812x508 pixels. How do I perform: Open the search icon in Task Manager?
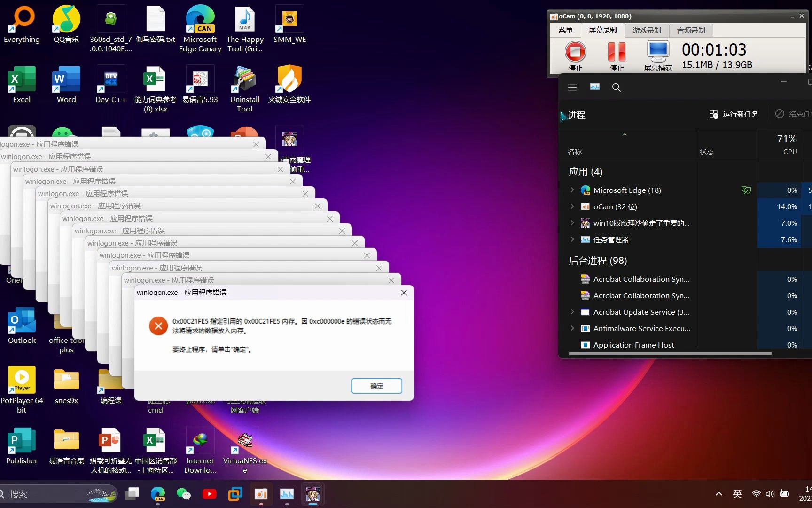(617, 87)
